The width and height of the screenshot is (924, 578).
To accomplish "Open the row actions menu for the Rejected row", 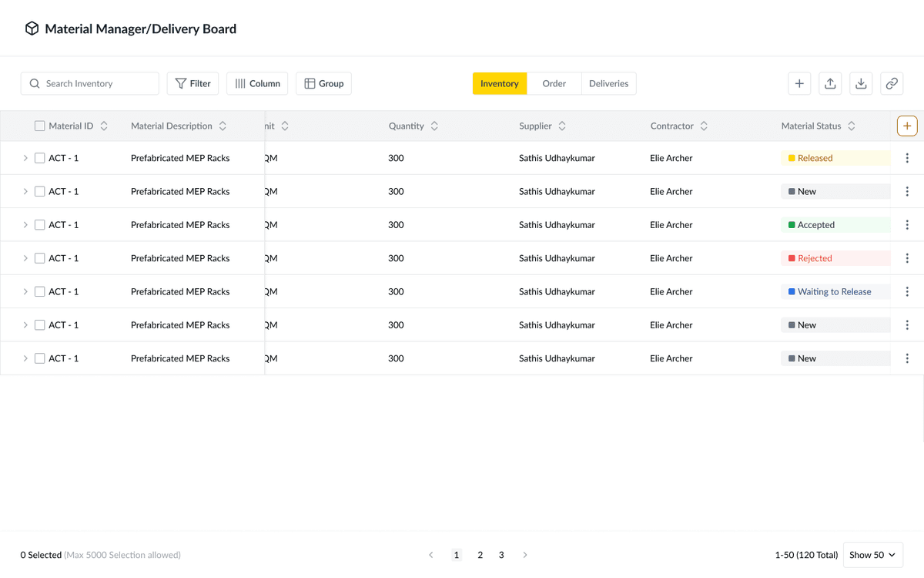I will 907,257.
